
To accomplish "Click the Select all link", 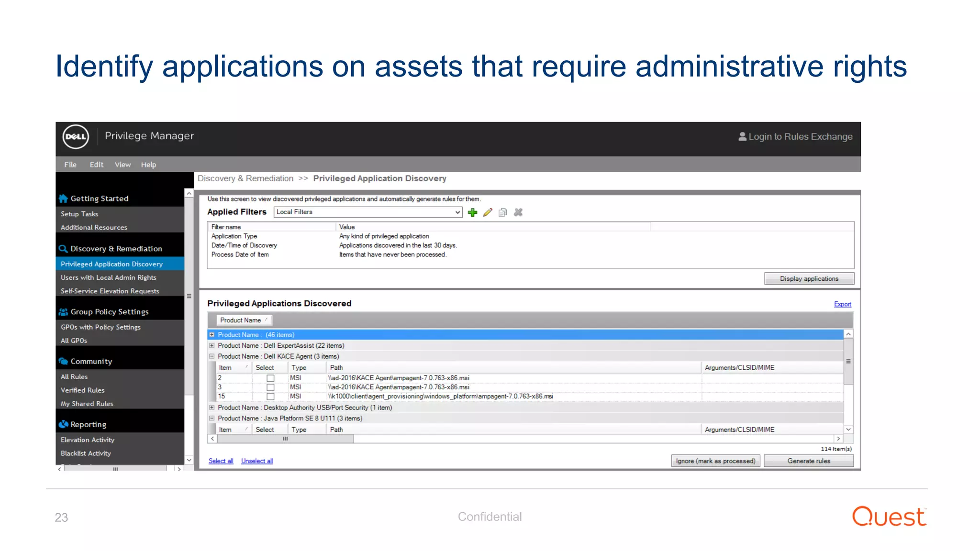I will pos(221,461).
